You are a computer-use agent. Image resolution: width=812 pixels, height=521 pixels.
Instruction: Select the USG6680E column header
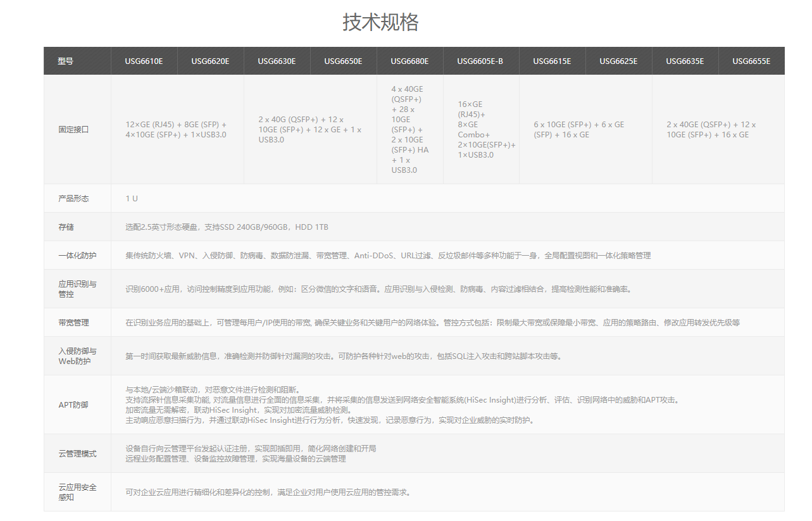click(x=409, y=61)
